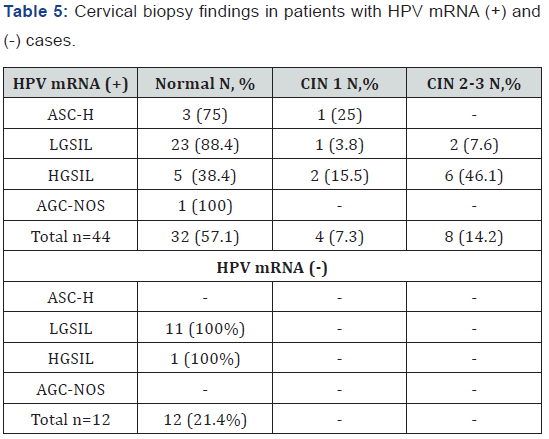Click the 23 (88.4) LGSIL cell
Viewport: 549px width, 439px height.
tap(205, 144)
